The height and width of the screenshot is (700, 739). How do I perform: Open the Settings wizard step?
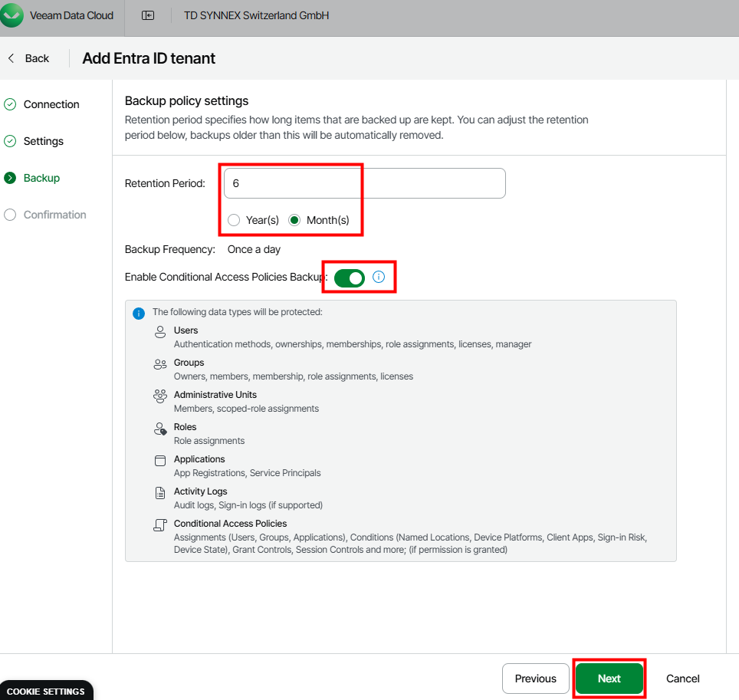[43, 141]
